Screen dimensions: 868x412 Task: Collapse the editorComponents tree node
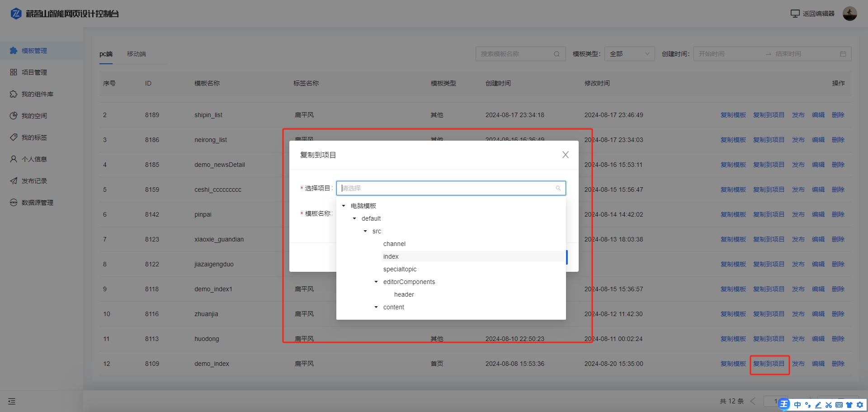coord(376,282)
